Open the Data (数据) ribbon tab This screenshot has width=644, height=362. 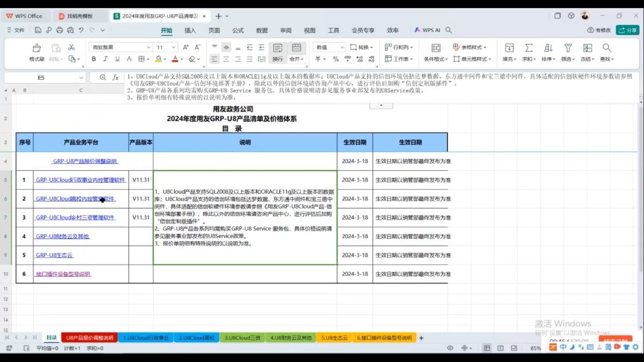[x=262, y=30]
